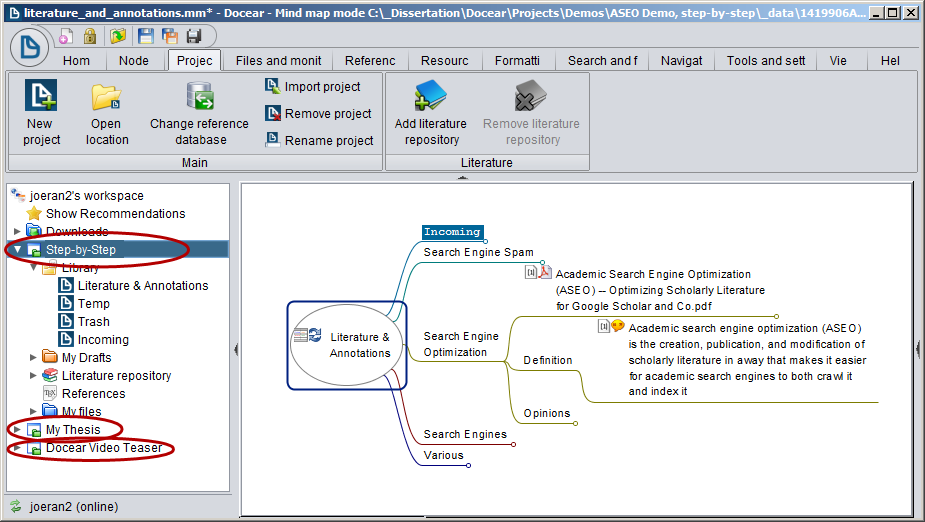Select the Various node

coord(443,455)
